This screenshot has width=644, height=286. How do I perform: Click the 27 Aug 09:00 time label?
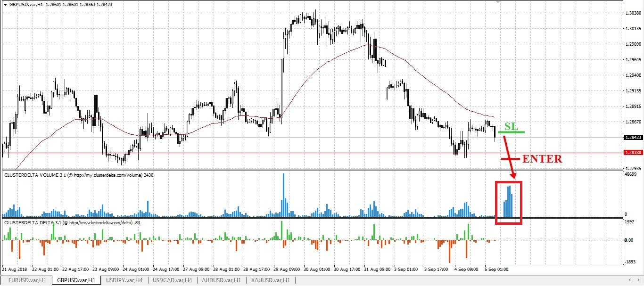tap(196, 270)
